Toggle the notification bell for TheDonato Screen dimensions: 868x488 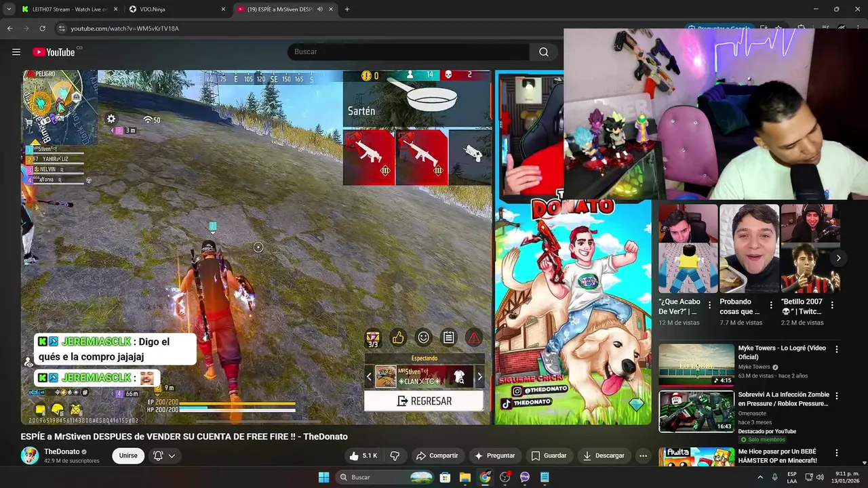(x=158, y=455)
